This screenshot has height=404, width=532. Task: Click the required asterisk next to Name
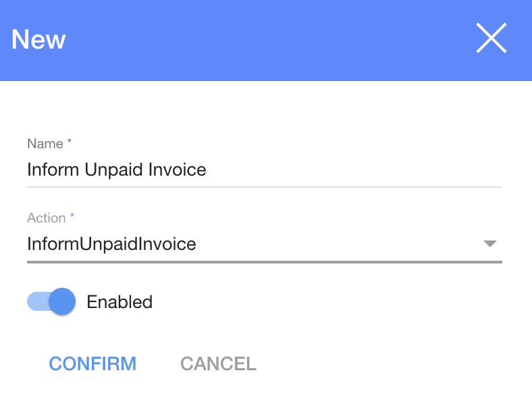(x=69, y=143)
